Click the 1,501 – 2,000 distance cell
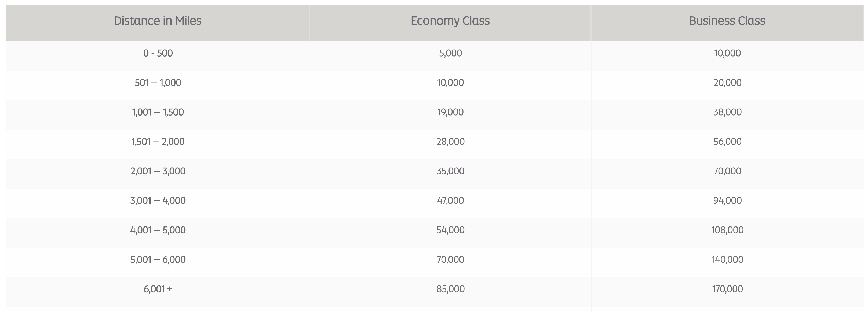 point(158,142)
